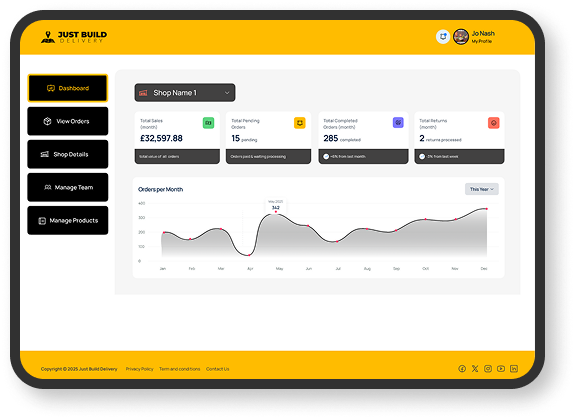Go to Shop Details

pyautogui.click(x=68, y=154)
